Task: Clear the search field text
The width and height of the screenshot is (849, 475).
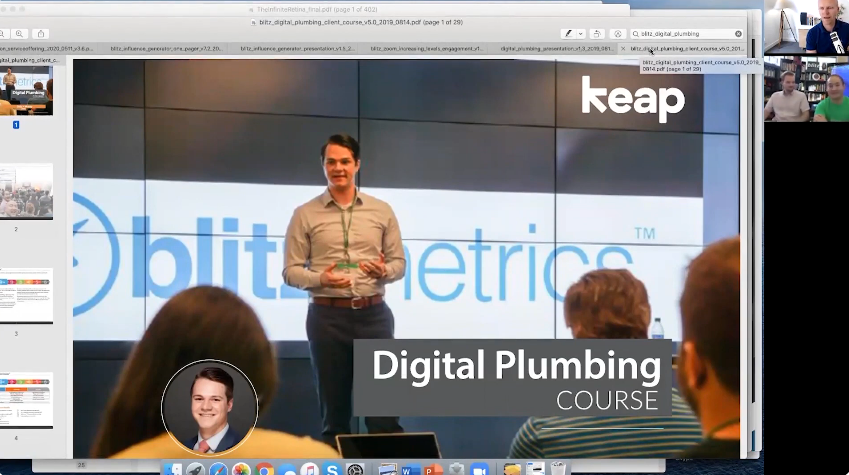Action: [x=739, y=34]
